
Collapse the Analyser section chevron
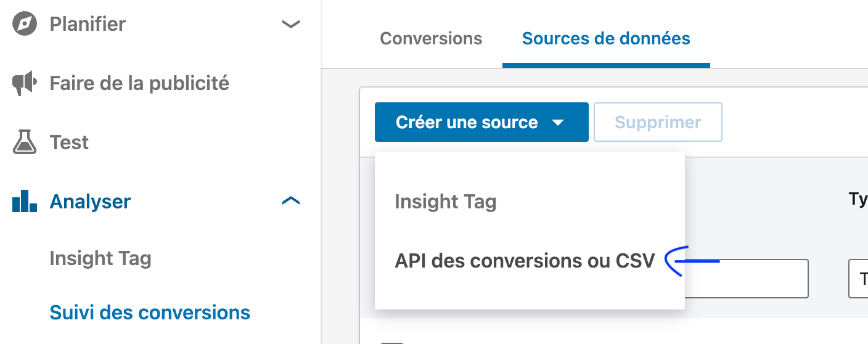tap(290, 201)
